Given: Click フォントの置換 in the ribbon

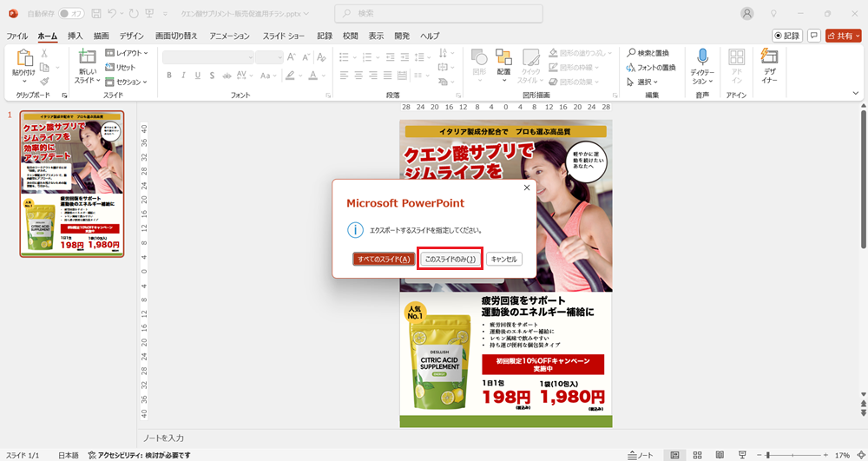Looking at the screenshot, I should pos(651,68).
